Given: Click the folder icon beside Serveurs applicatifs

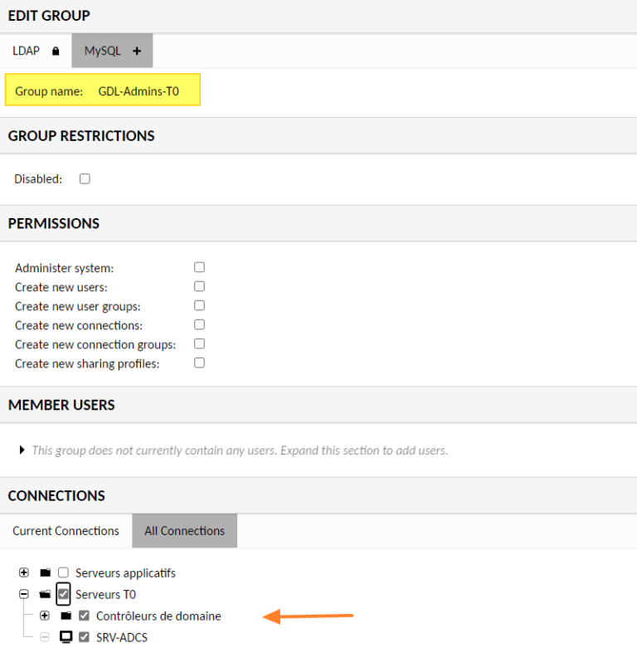Looking at the screenshot, I should pyautogui.click(x=44, y=572).
